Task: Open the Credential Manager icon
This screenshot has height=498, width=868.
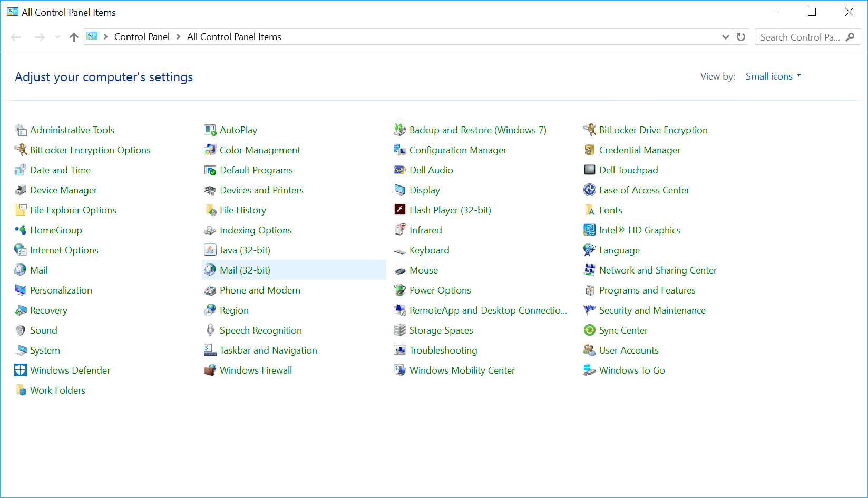Action: [x=590, y=150]
